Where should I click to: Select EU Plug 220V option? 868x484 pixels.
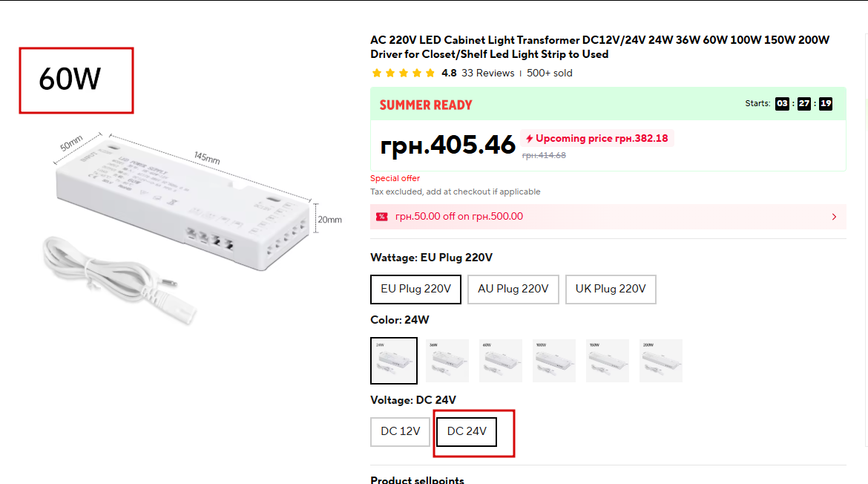click(x=415, y=290)
